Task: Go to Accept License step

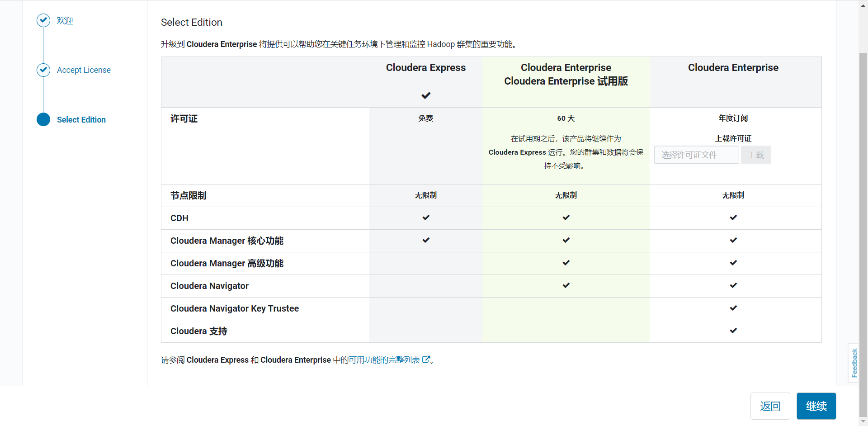Action: click(84, 70)
